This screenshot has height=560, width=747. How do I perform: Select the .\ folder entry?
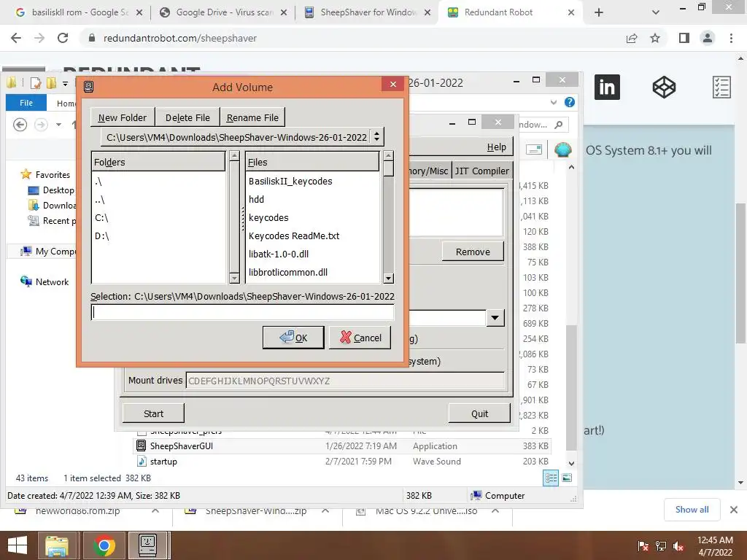(98, 182)
